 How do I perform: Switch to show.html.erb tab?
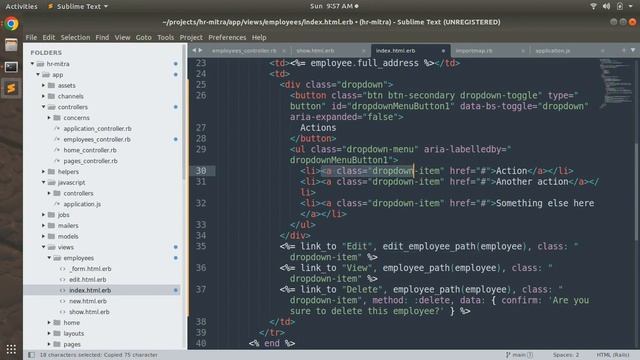(x=315, y=51)
